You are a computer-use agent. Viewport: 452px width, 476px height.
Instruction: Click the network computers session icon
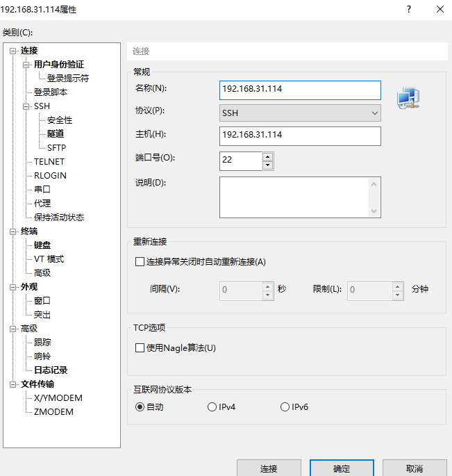tap(408, 98)
